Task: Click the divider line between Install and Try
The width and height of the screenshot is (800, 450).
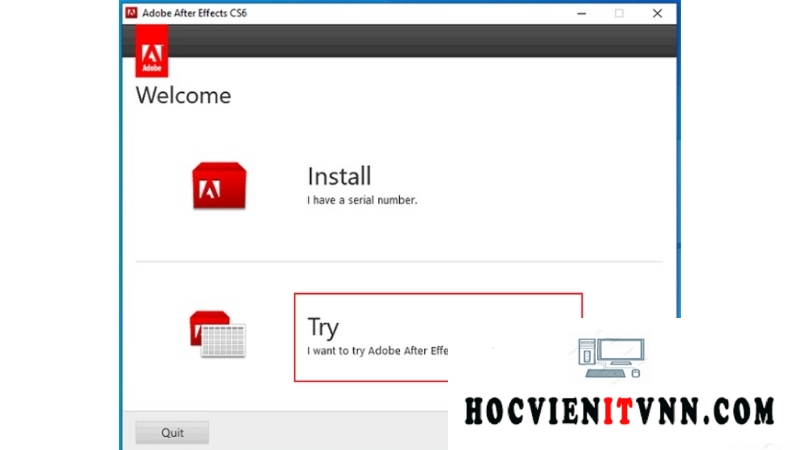Action: 400,262
